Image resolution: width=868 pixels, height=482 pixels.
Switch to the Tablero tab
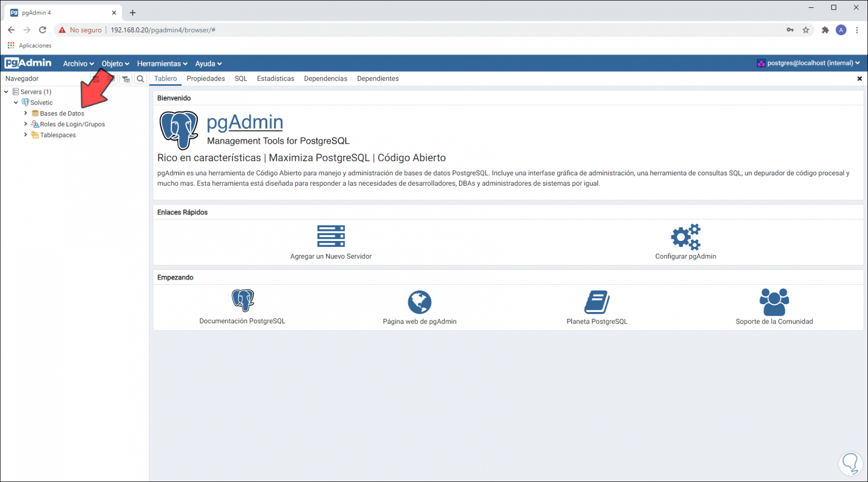[x=166, y=79]
